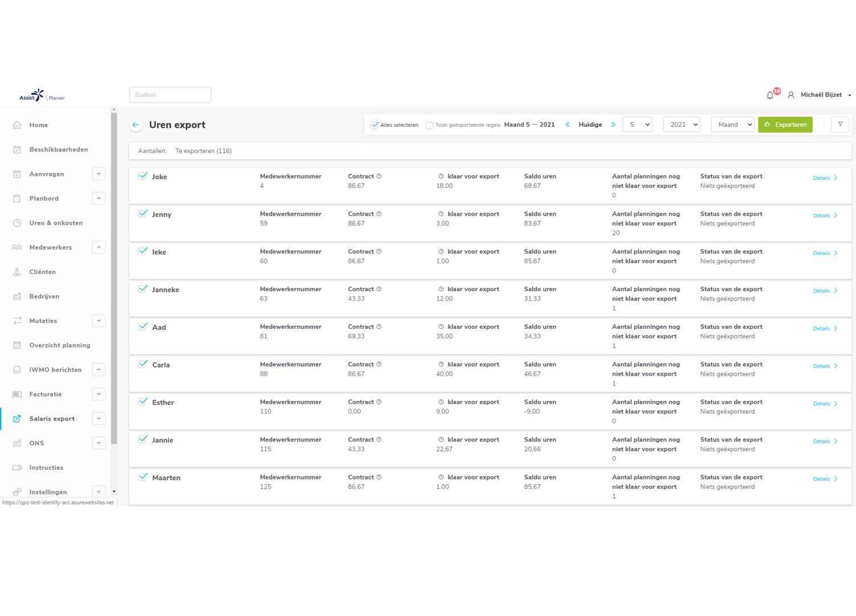
Task: Go to previous month arrow
Action: (x=567, y=125)
